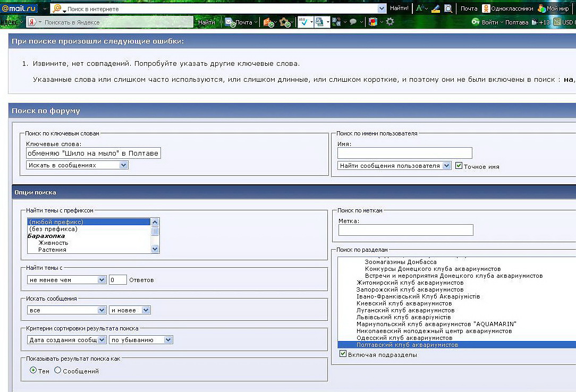Viewport: 576px width, 392px height.
Task: Select 'Живность' in the prefix list
Action: coord(53,243)
